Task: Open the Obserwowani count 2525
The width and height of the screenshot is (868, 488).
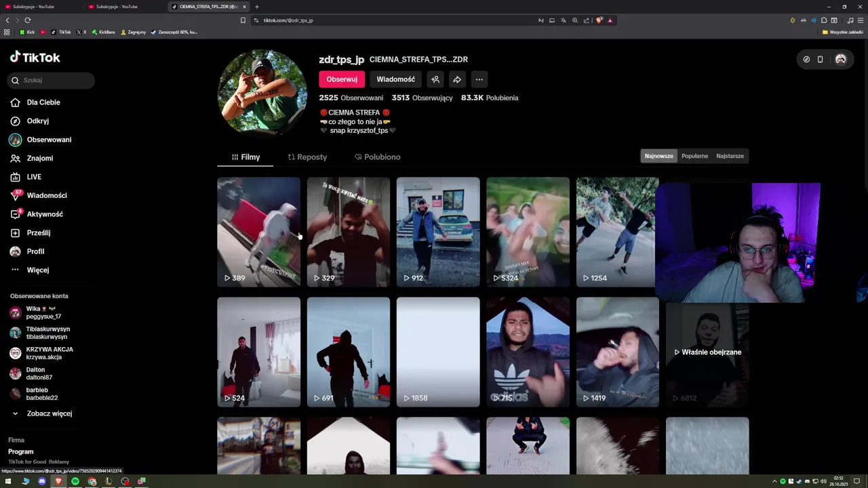Action: pos(351,98)
